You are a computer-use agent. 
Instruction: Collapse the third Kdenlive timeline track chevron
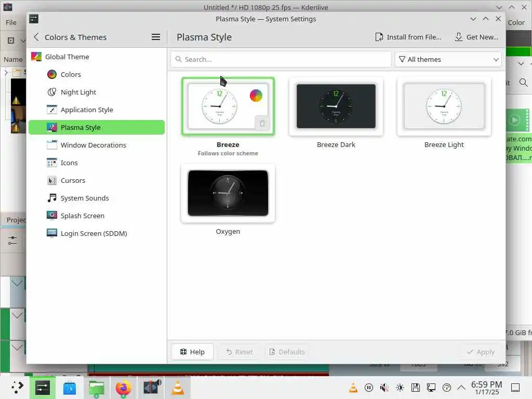[x=17, y=348]
